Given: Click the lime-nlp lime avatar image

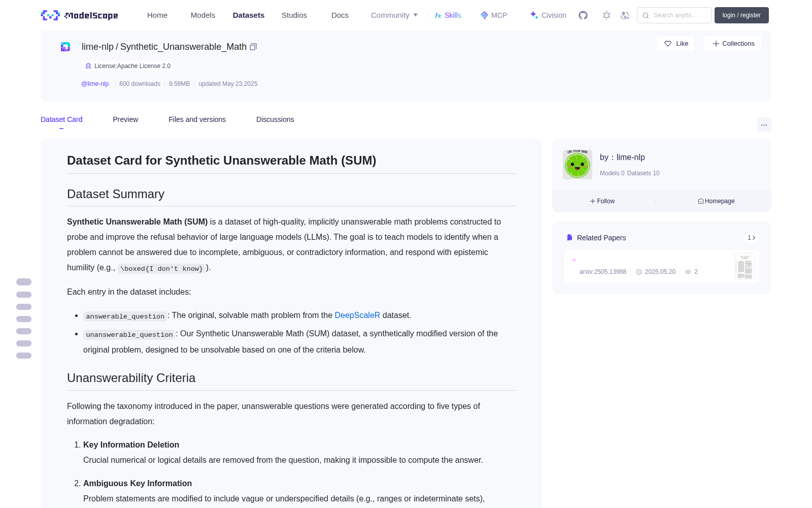Looking at the screenshot, I should click(578, 165).
